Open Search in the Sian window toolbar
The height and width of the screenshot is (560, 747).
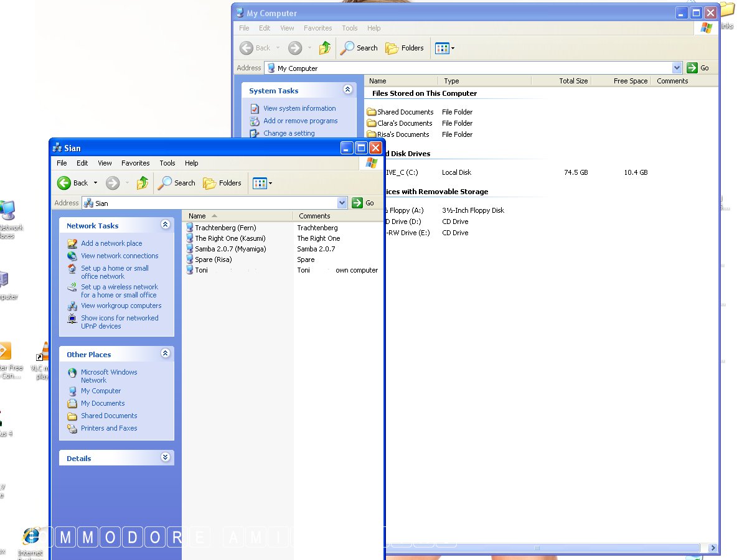tap(177, 183)
